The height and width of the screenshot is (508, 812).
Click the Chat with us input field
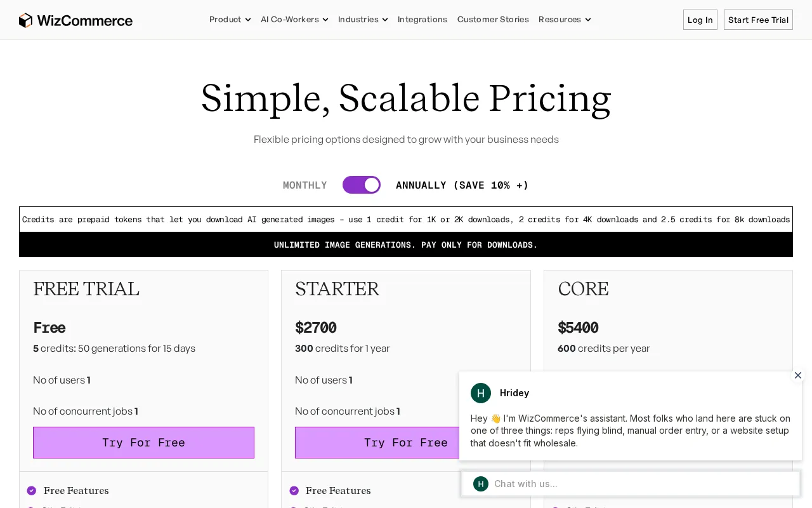click(631, 484)
